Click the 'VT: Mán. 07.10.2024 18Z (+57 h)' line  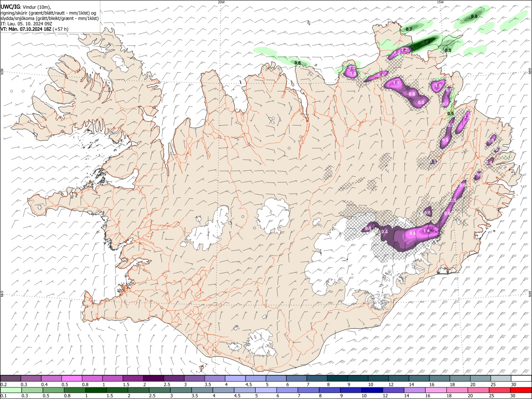click(34, 29)
